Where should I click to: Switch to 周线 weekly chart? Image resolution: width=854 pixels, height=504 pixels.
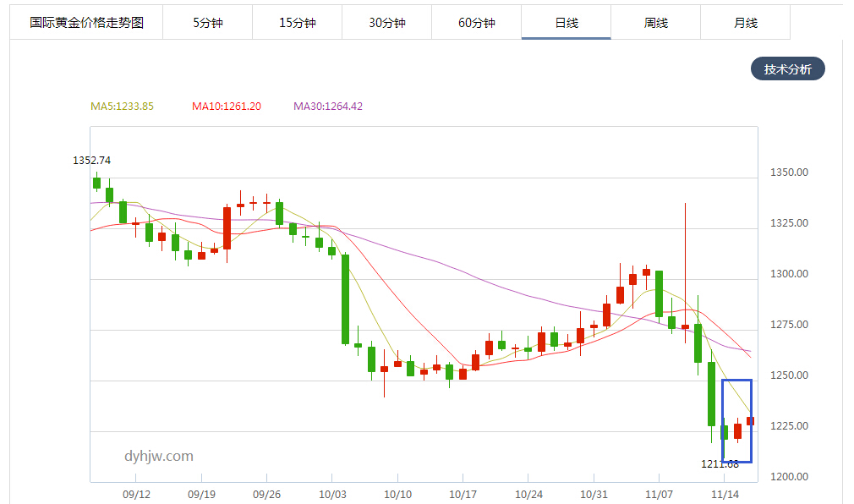coord(656,23)
